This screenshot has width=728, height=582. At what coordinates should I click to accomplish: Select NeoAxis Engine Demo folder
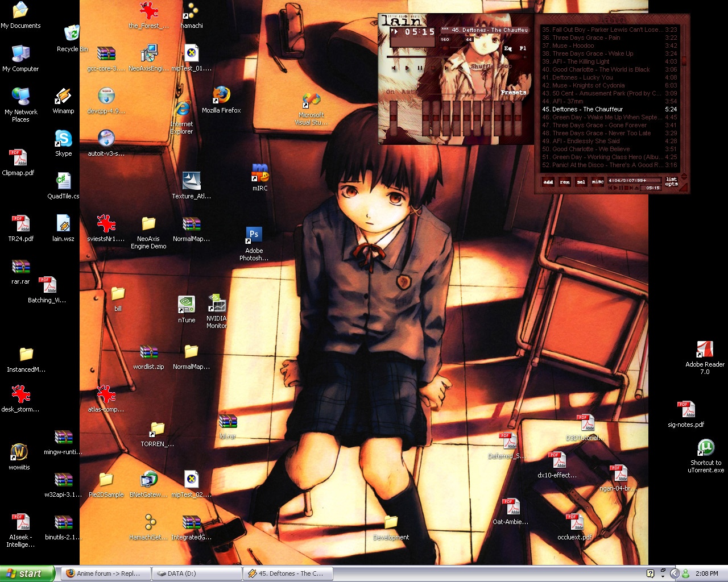click(148, 232)
